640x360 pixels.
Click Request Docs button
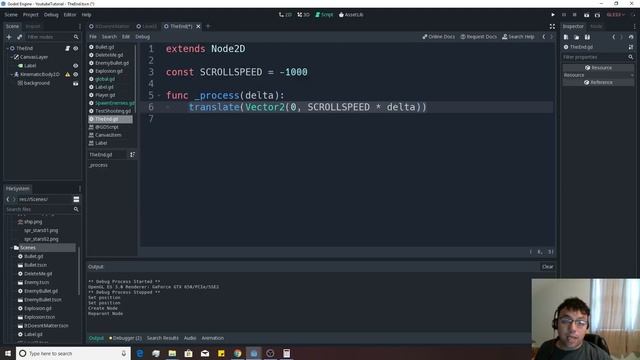pyautogui.click(x=478, y=37)
